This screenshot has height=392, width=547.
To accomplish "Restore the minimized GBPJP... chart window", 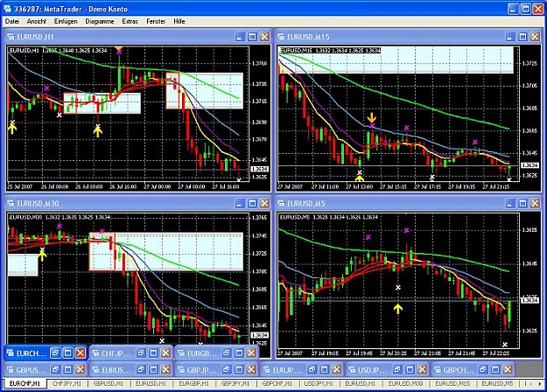I will pos(227,369).
